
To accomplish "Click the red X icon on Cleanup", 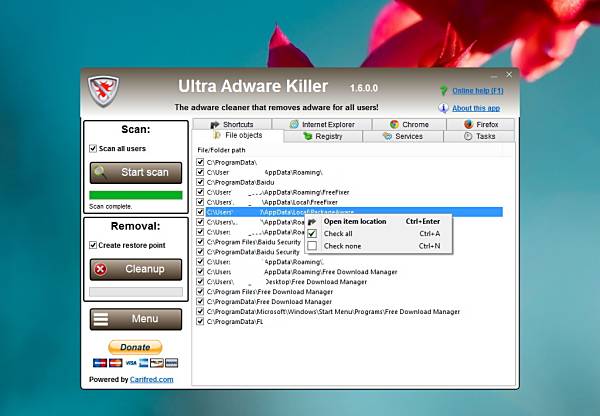I will (x=101, y=269).
